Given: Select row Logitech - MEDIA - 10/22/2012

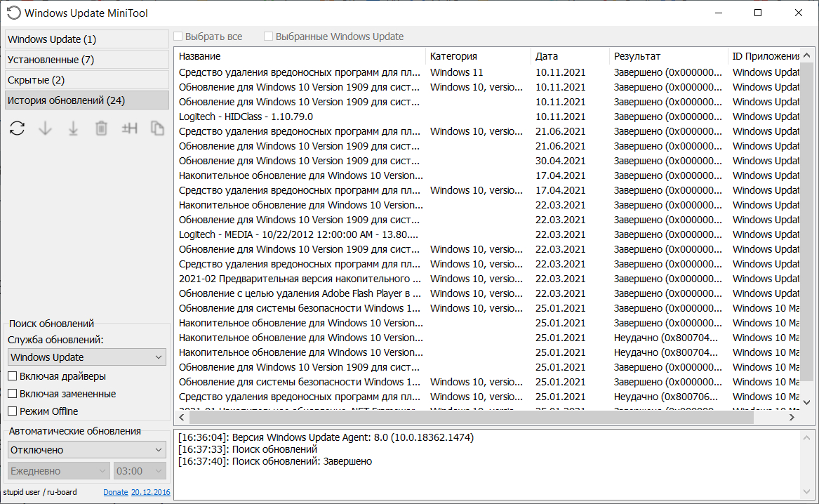Looking at the screenshot, I should (x=487, y=234).
